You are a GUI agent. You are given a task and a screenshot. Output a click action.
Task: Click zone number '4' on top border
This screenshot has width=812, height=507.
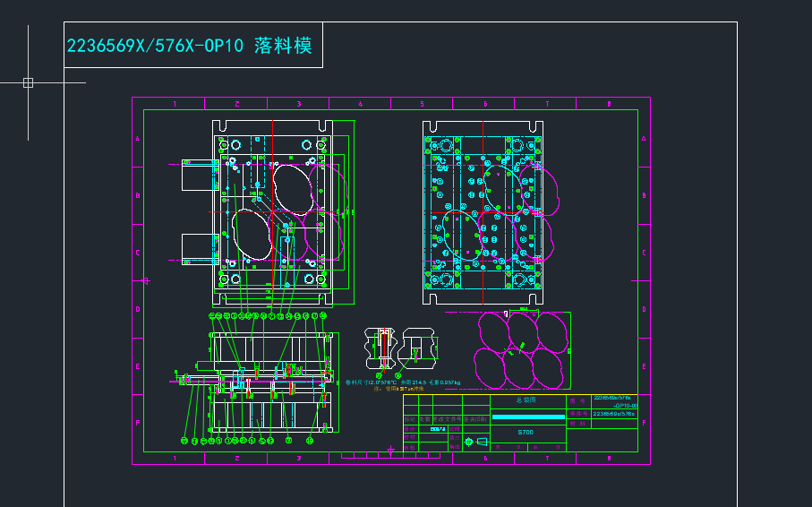pyautogui.click(x=361, y=104)
